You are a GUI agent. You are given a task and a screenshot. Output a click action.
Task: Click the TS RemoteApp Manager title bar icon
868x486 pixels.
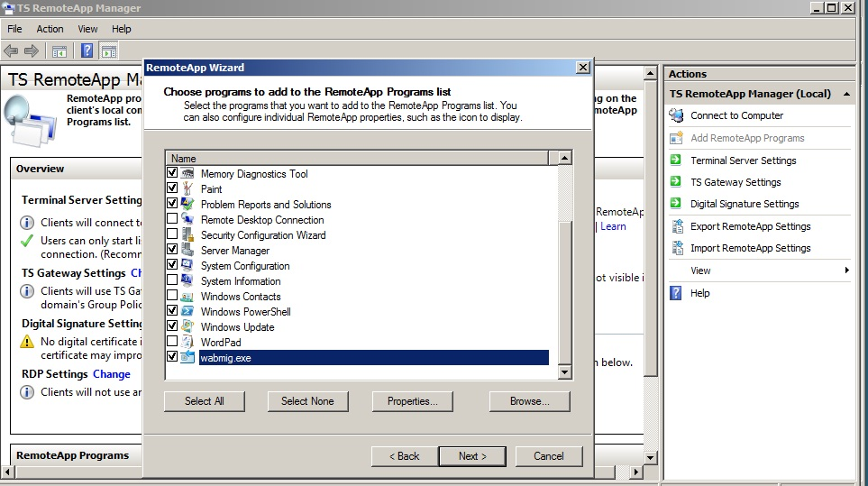(x=8, y=8)
